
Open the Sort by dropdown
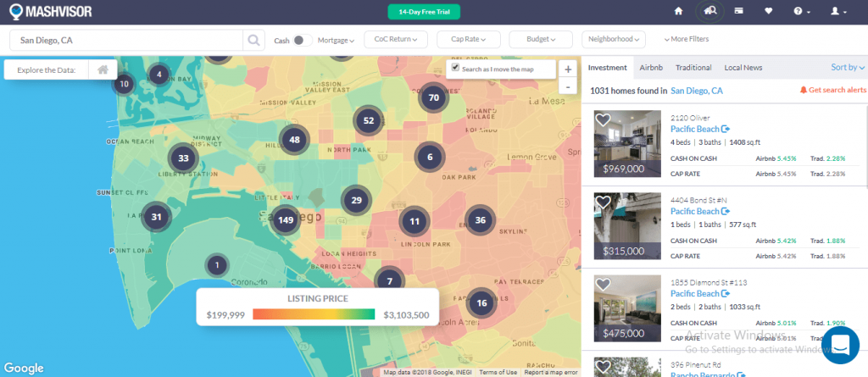coord(848,67)
